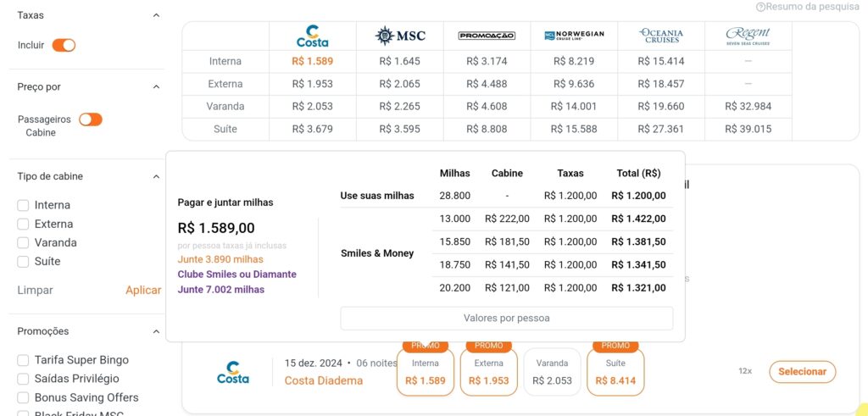868x416 pixels.
Task: Click Aplicar to apply cabin filters
Action: [143, 290]
